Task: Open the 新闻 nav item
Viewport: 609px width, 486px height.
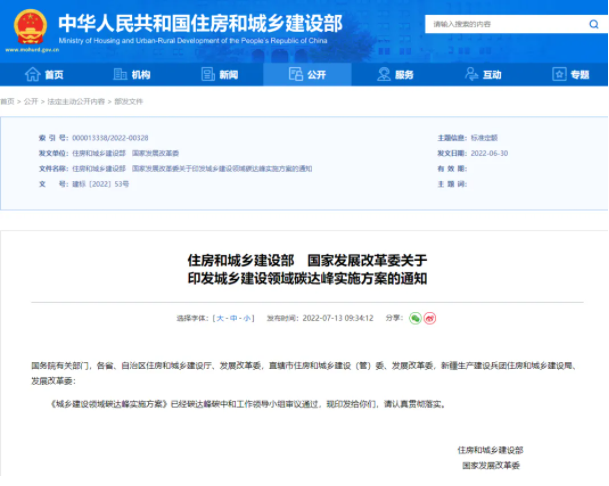Action: (x=219, y=74)
